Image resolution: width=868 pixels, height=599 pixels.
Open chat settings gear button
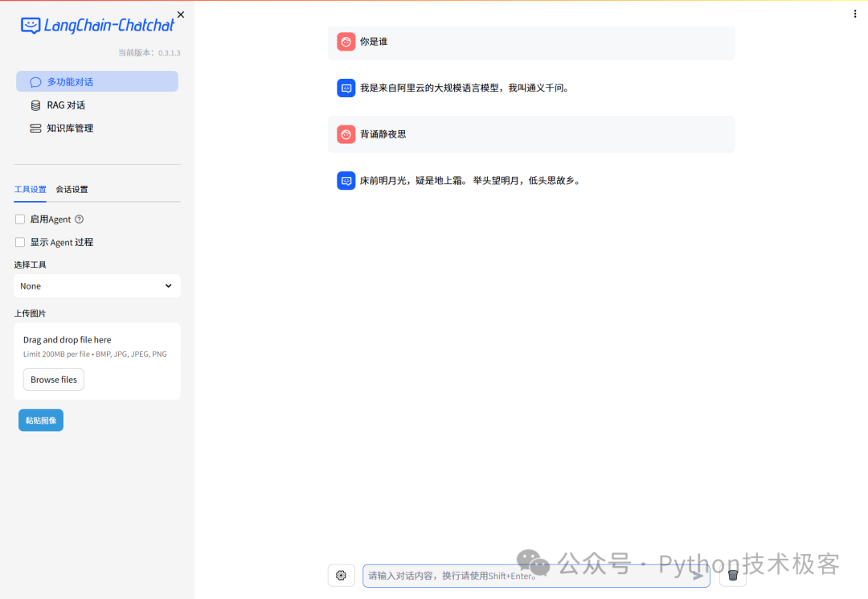pos(341,575)
